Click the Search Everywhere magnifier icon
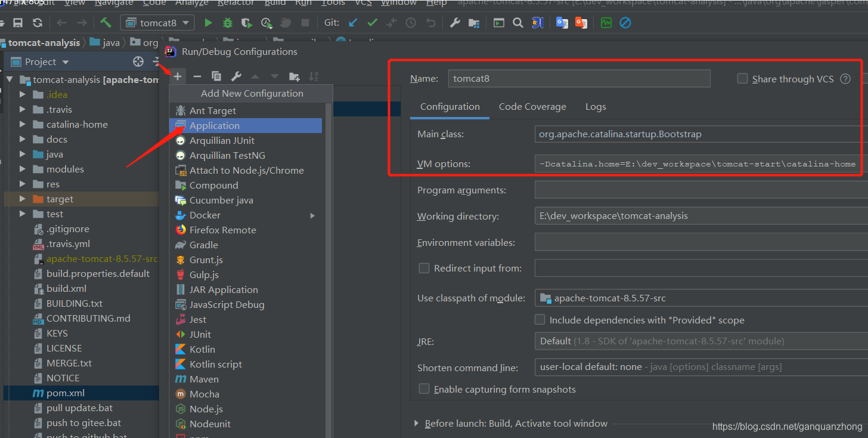The image size is (868, 438). [518, 23]
